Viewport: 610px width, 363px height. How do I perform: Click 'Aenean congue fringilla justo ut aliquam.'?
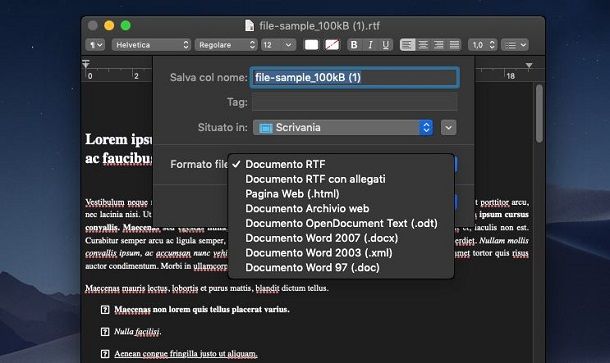186,354
